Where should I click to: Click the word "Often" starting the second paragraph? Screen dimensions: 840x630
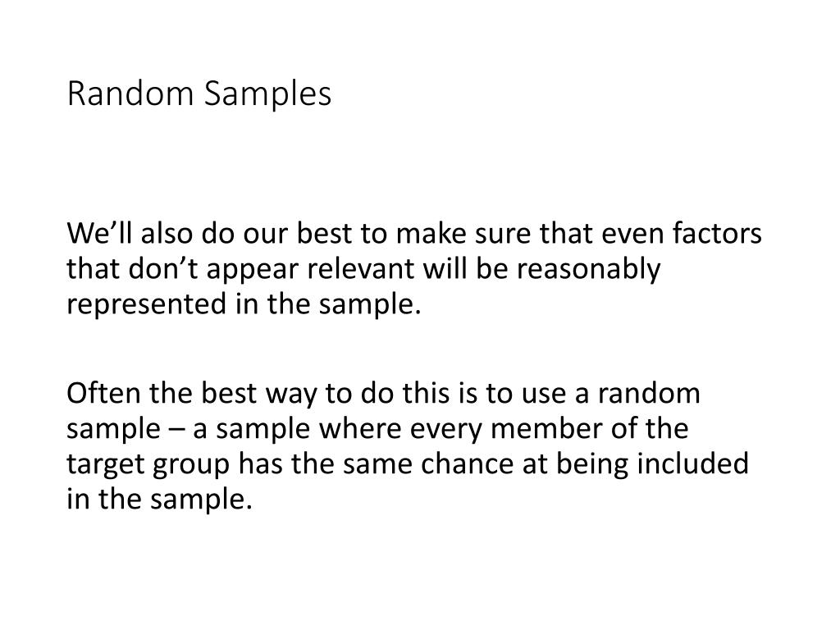tap(103, 392)
